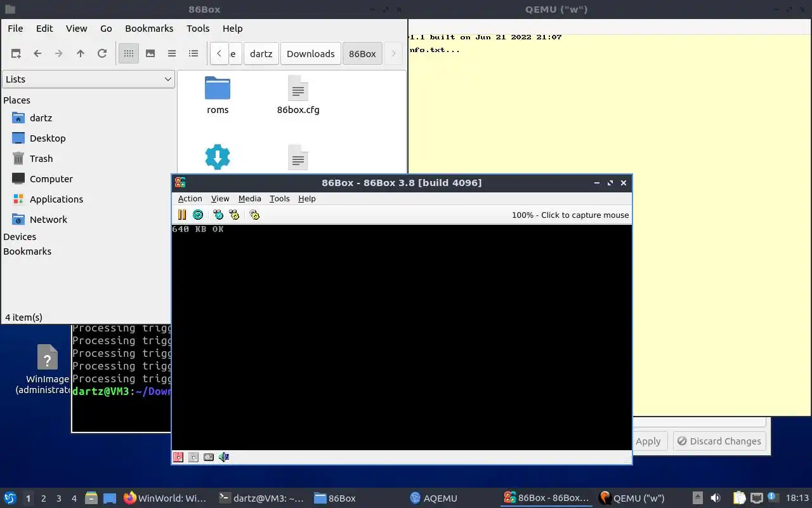
Task: Click the volume icon in system tray
Action: 716,498
